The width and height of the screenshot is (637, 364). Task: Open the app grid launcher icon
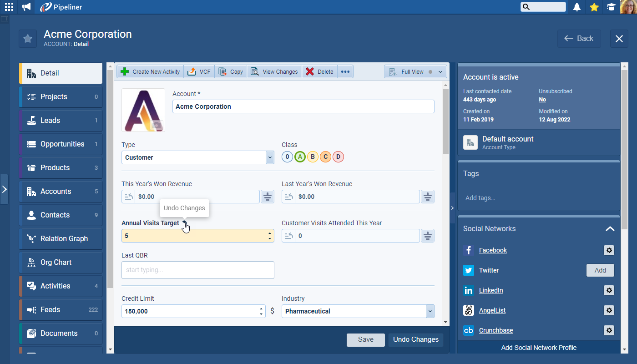tap(9, 7)
